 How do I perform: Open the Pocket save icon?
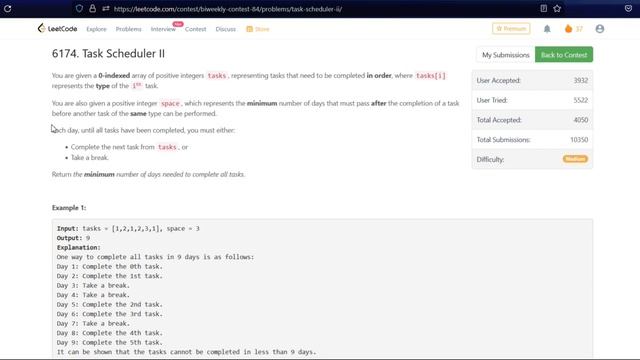point(628,9)
